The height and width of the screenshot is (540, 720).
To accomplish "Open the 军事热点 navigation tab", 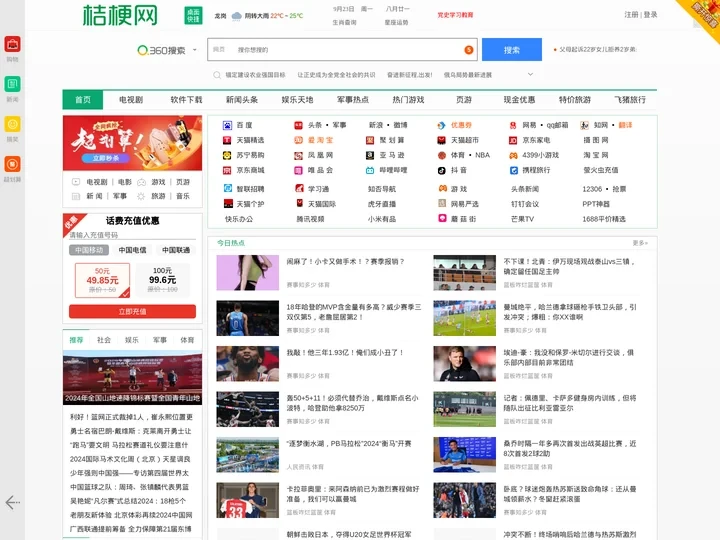I will point(353,100).
